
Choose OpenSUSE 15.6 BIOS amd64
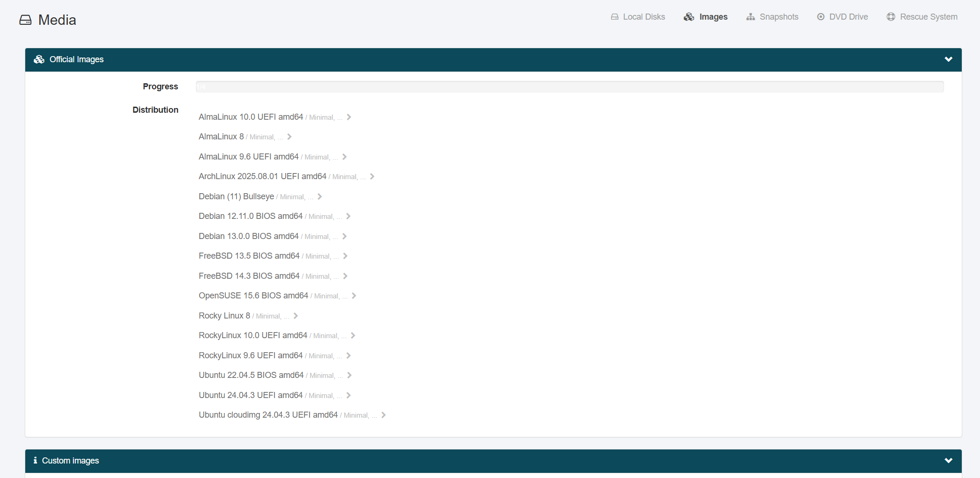pos(253,296)
